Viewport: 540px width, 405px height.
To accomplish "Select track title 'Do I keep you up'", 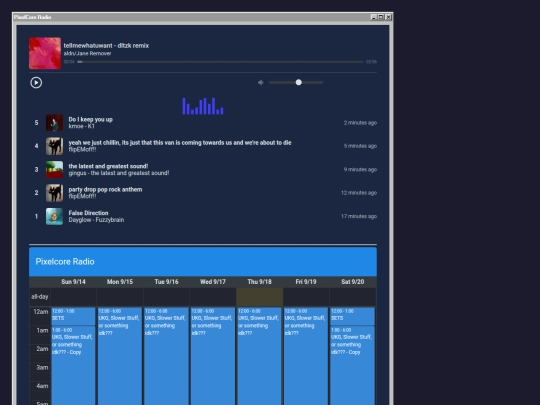I will (91, 120).
